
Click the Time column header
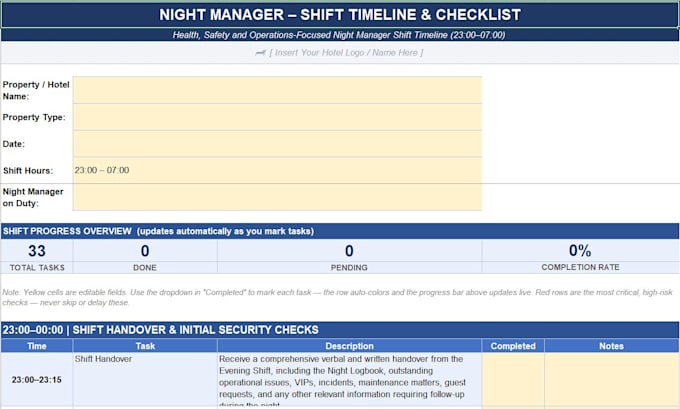point(37,346)
